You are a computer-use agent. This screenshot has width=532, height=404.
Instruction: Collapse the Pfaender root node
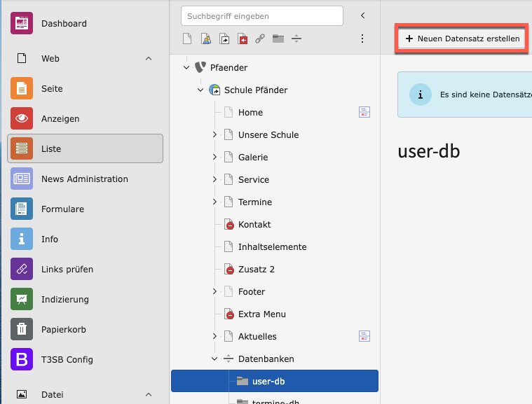[x=186, y=67]
